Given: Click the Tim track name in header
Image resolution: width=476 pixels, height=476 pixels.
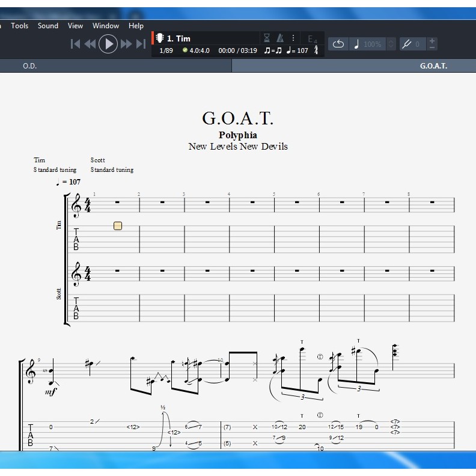Looking at the screenshot, I should click(40, 160).
